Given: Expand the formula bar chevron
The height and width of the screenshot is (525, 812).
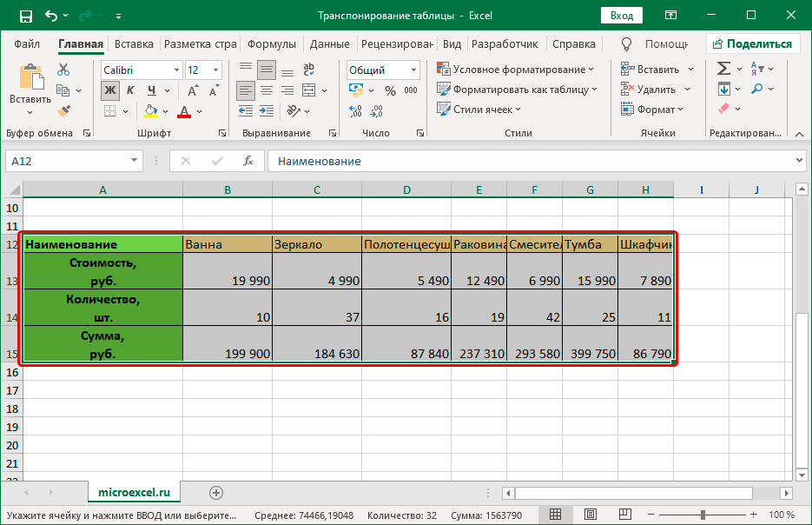Looking at the screenshot, I should point(799,161).
